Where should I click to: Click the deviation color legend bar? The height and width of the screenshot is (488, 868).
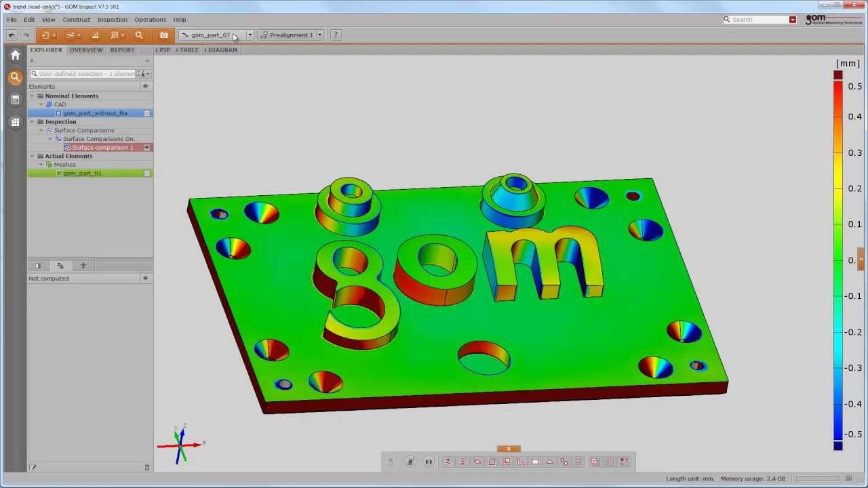pyautogui.click(x=838, y=260)
